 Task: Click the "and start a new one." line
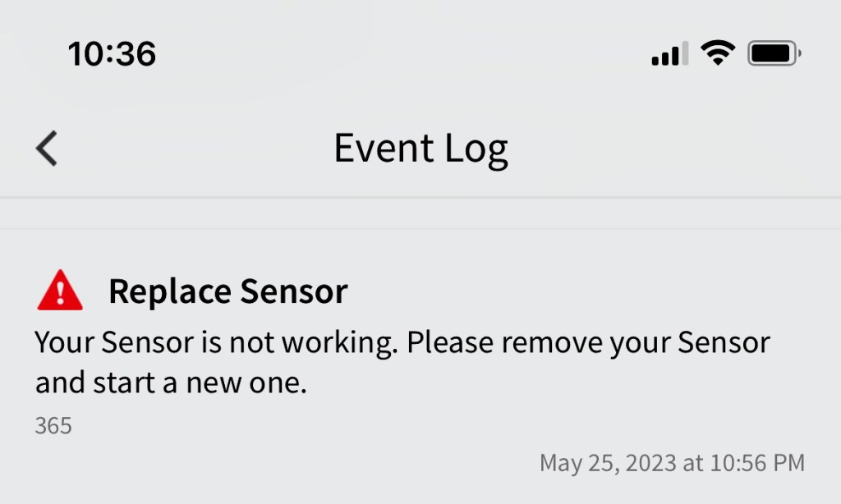coord(171,383)
